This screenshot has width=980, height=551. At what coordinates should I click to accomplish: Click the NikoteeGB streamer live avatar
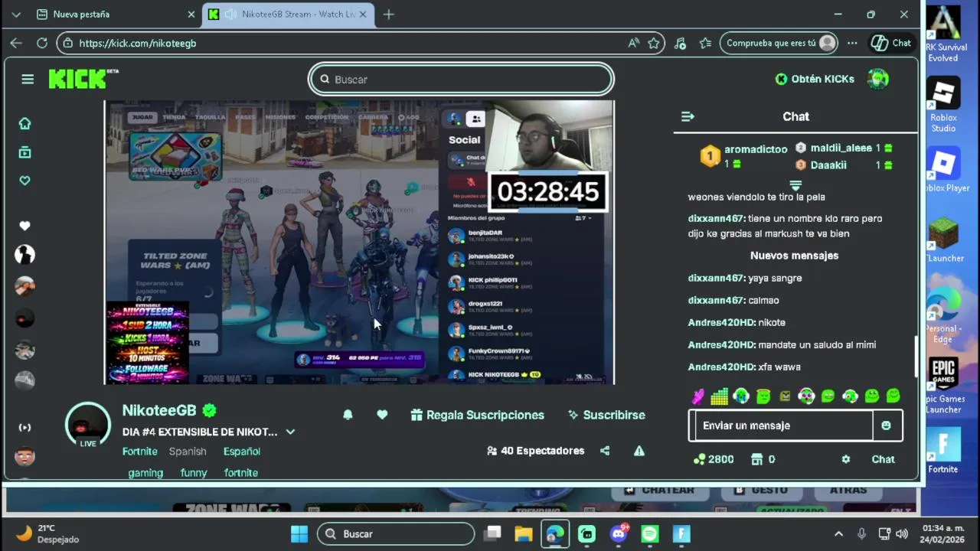(x=87, y=425)
